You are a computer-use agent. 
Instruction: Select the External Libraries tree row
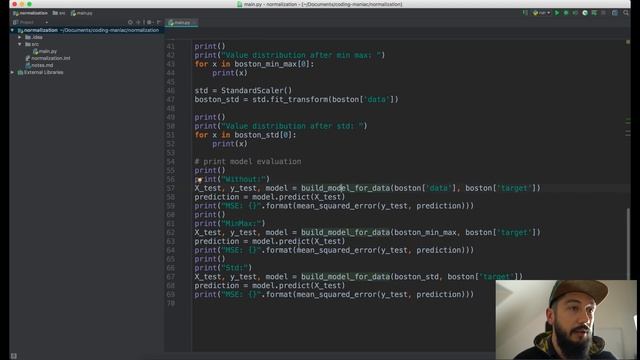(x=87, y=72)
